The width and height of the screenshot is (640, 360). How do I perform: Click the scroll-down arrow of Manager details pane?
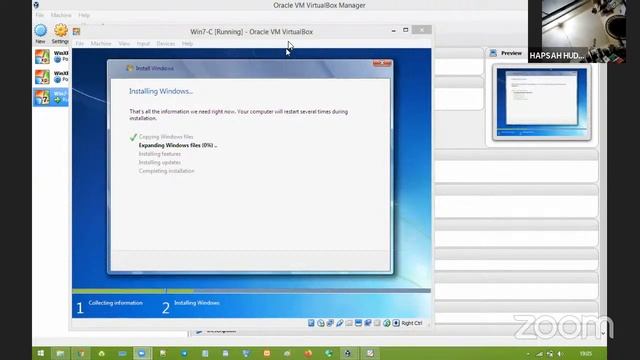pos(603,333)
